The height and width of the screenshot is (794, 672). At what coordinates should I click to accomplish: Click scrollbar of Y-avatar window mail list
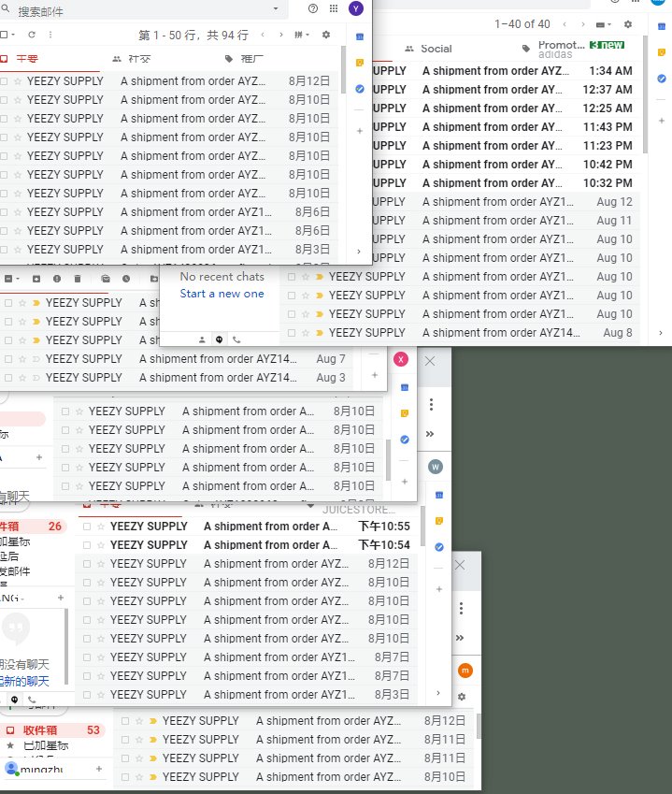[343, 70]
